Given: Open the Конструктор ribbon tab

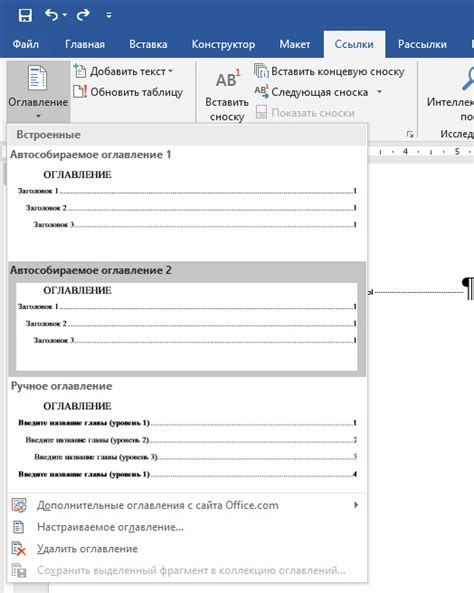Looking at the screenshot, I should click(x=223, y=44).
